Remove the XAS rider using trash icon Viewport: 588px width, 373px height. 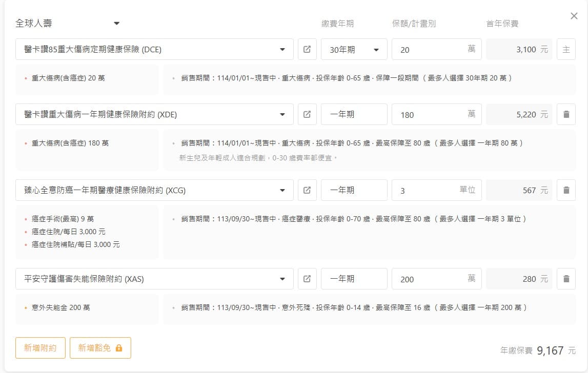566,279
